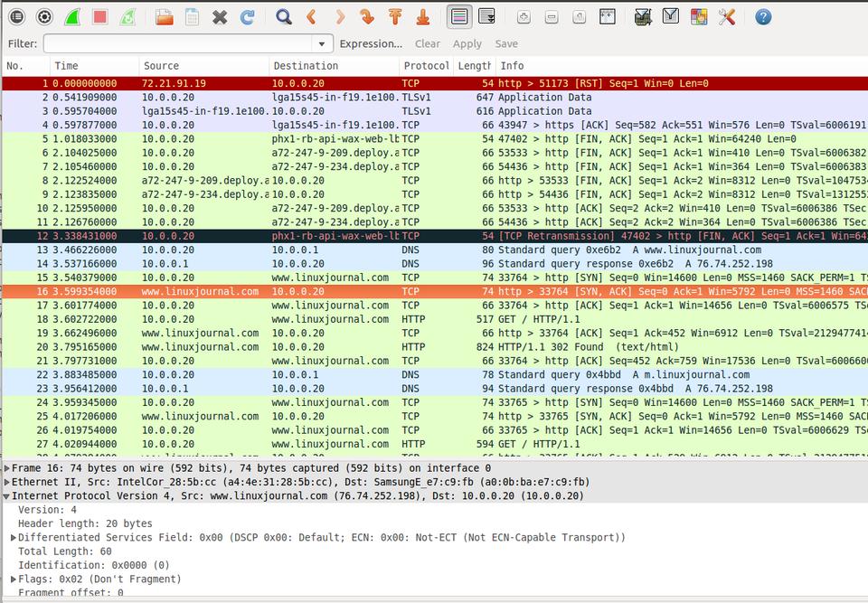Expand the Flags: 0x02 field
868x603 pixels.
14,579
